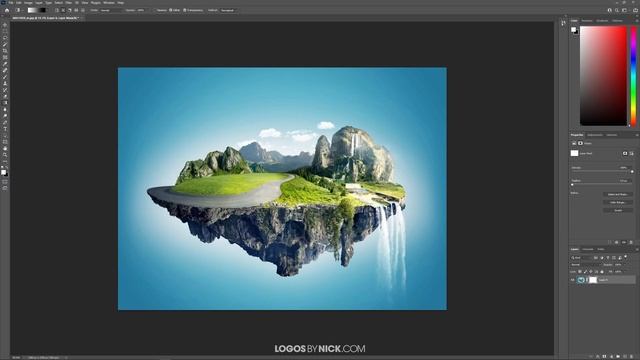Click the Density slider handle
This screenshot has width=640, height=360.
(x=632, y=171)
